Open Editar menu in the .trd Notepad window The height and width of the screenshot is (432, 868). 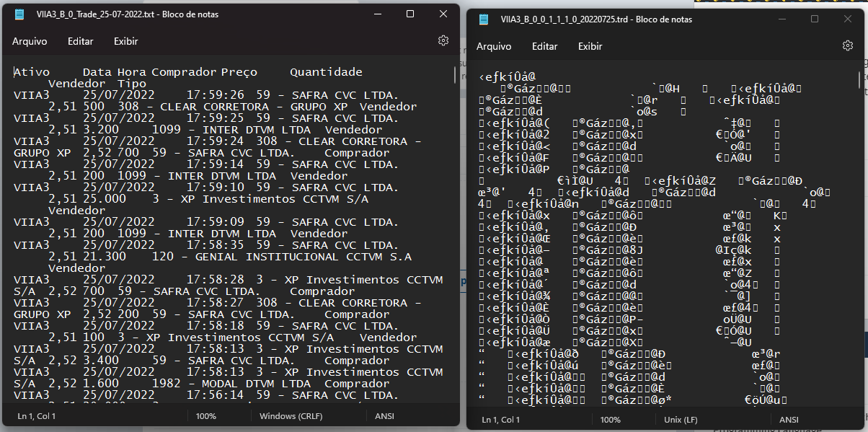tap(545, 46)
